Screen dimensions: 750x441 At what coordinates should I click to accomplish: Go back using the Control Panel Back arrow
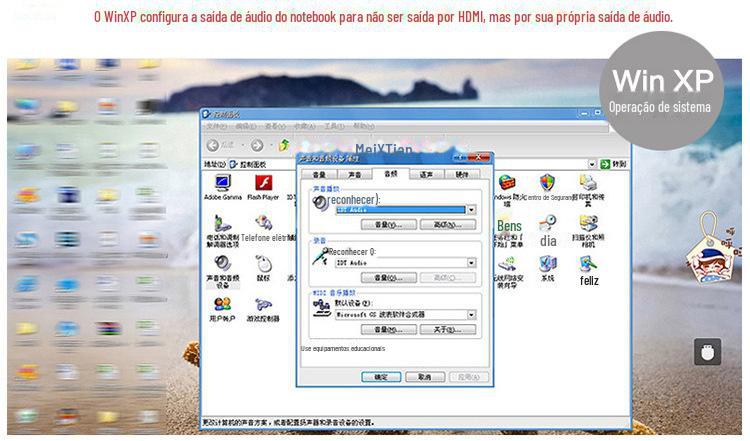coord(213,145)
